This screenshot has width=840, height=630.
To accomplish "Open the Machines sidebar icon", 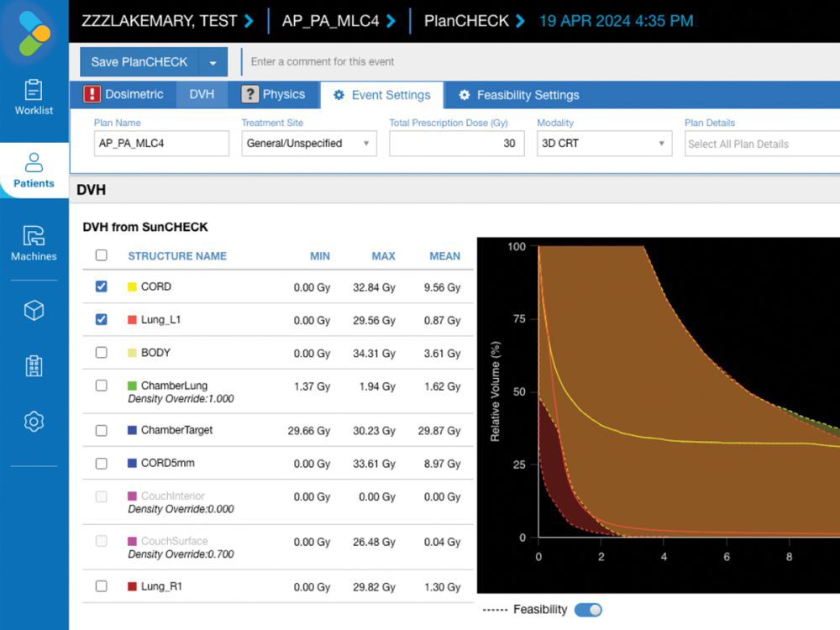I will point(34,244).
